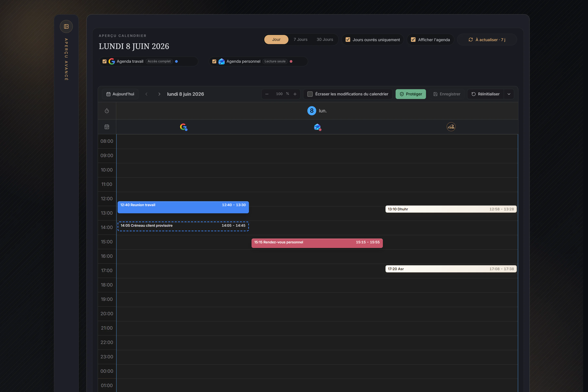Viewport: 588px width, 392px height.
Task: Click the Protéger button
Action: tap(411, 94)
